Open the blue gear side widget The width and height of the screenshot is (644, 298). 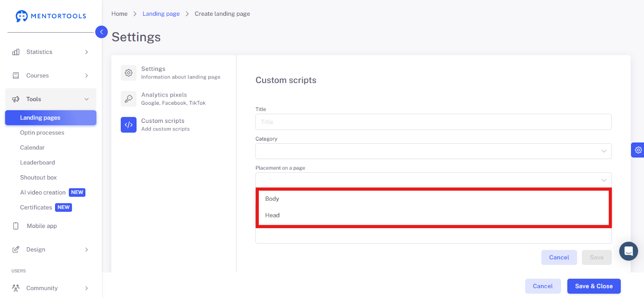pyautogui.click(x=638, y=150)
